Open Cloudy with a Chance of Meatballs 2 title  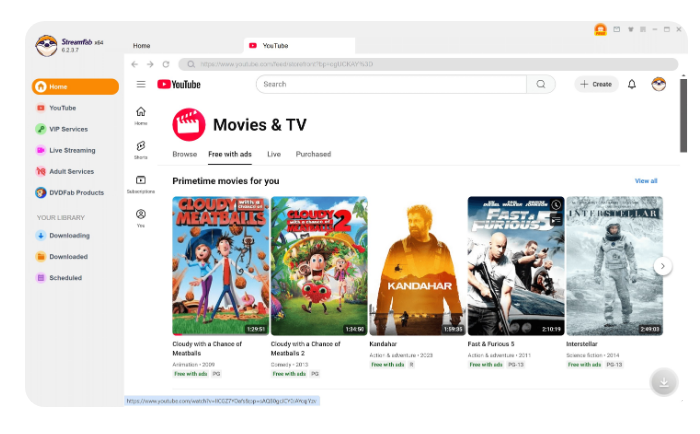pos(305,348)
